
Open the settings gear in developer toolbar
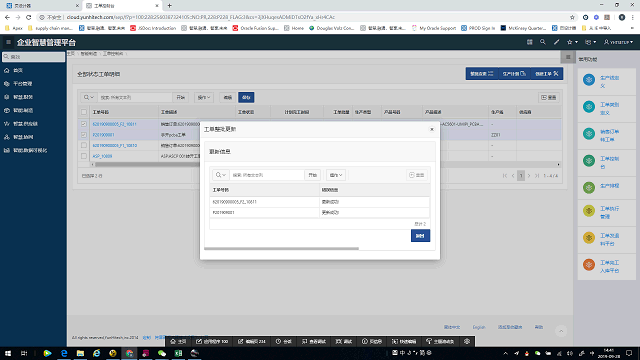point(467,341)
